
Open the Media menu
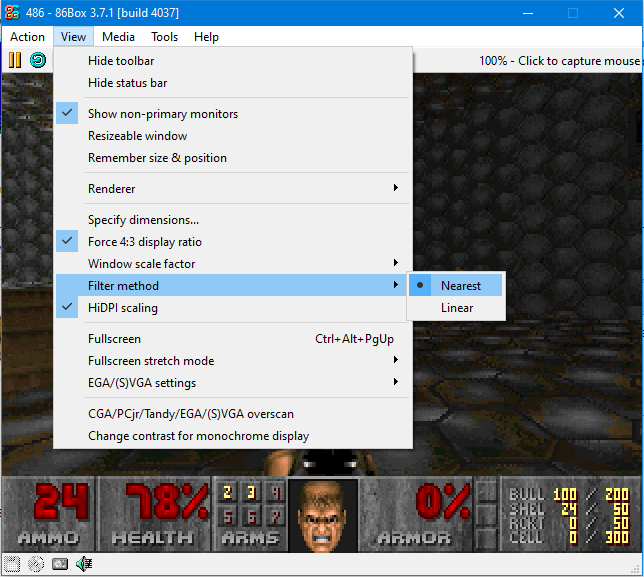tap(118, 37)
